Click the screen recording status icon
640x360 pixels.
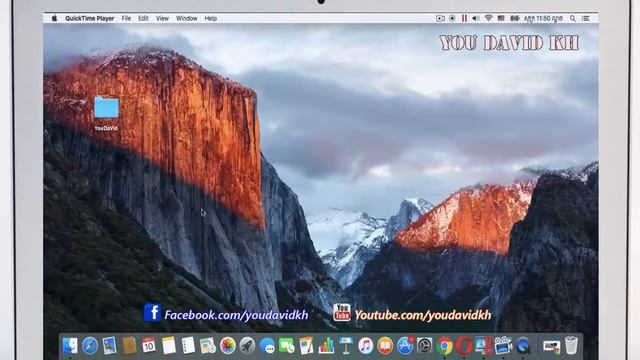[x=452, y=18]
